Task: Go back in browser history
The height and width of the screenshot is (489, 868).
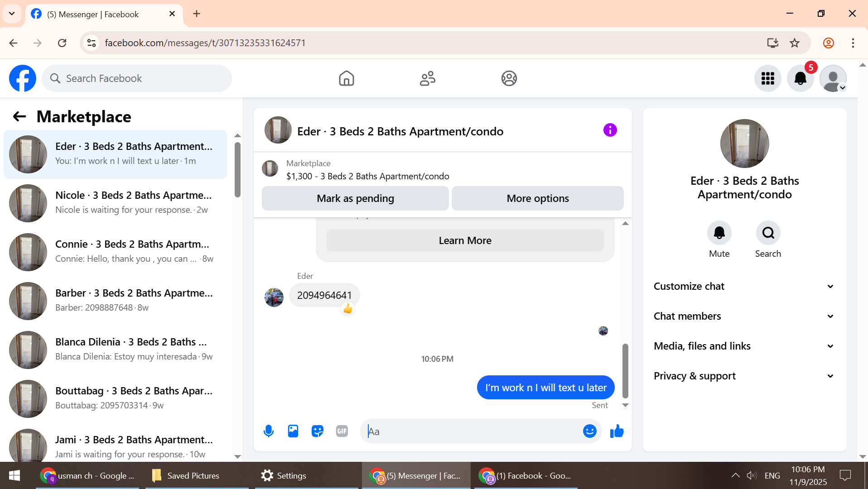Action: (13, 43)
